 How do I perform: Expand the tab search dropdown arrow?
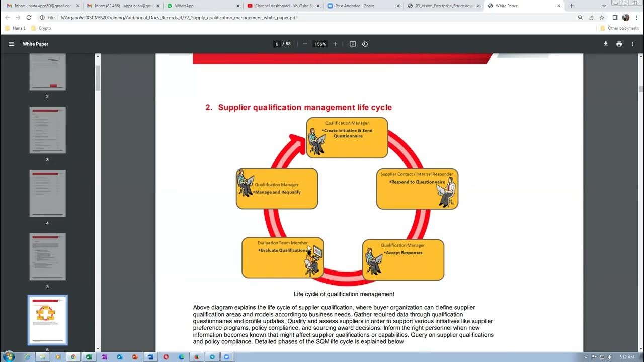coord(604,6)
